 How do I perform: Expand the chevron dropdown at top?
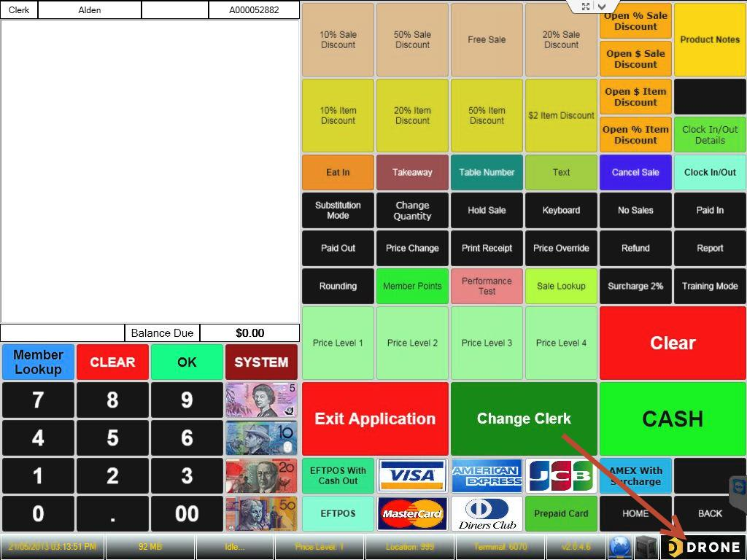pos(603,7)
